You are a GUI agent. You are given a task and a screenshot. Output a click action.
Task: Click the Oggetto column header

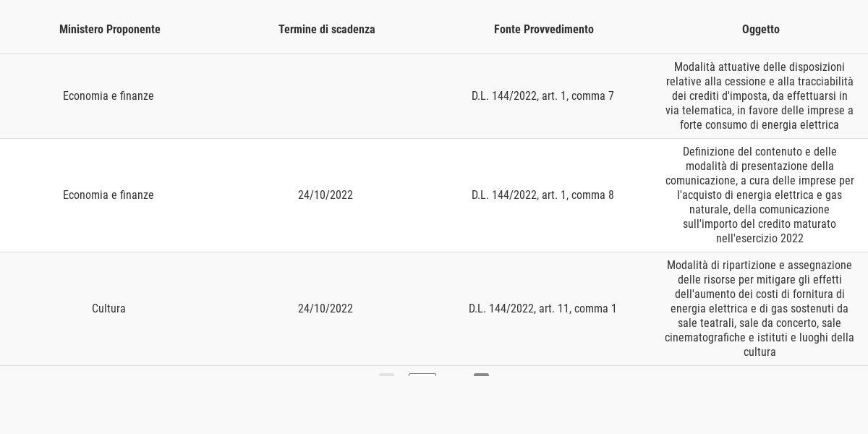click(761, 30)
